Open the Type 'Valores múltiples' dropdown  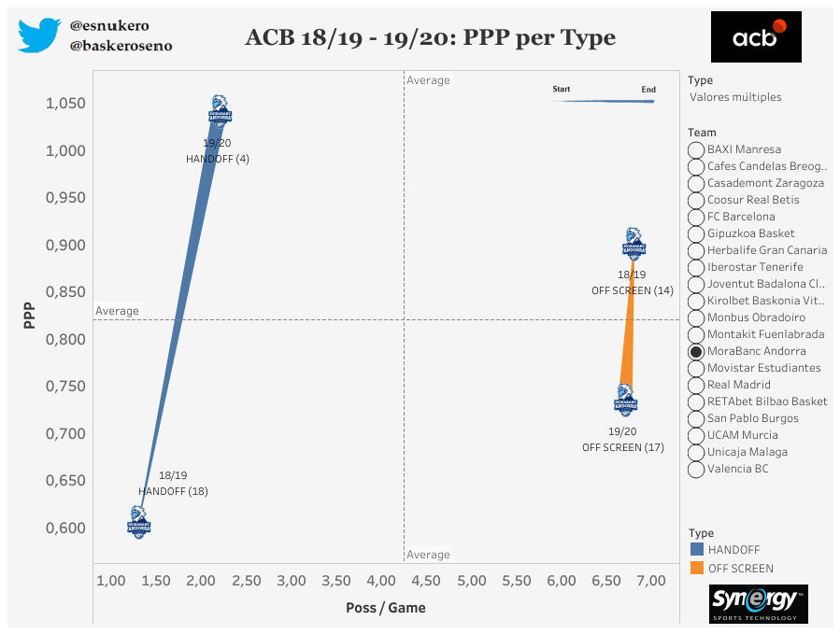pyautogui.click(x=735, y=97)
